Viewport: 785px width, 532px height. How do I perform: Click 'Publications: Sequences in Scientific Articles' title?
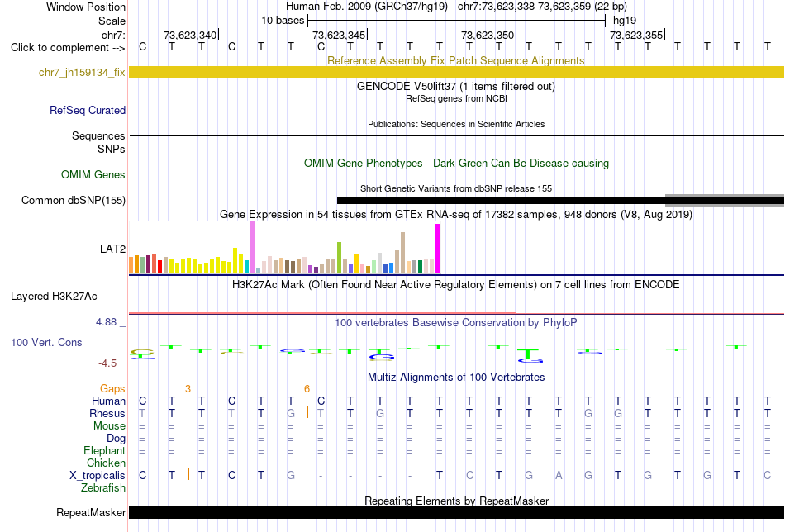point(456,124)
